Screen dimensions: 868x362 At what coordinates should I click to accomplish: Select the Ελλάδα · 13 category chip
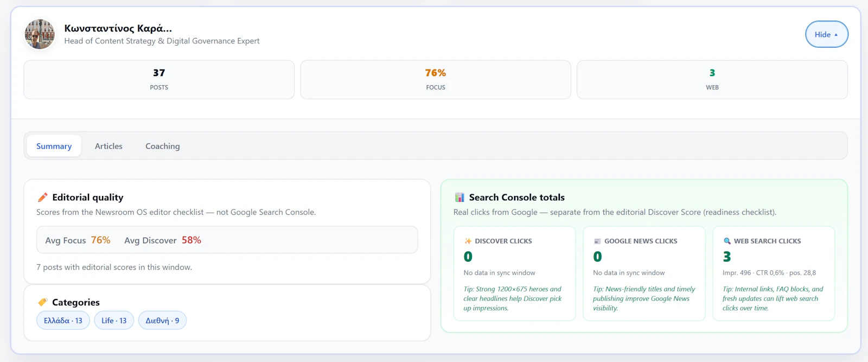pos(63,321)
